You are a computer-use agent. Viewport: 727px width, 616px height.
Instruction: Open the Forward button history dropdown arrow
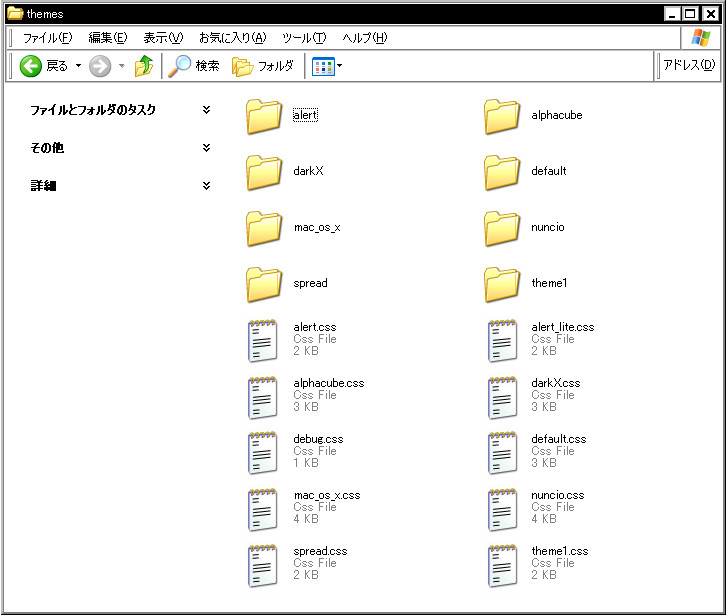[122, 66]
